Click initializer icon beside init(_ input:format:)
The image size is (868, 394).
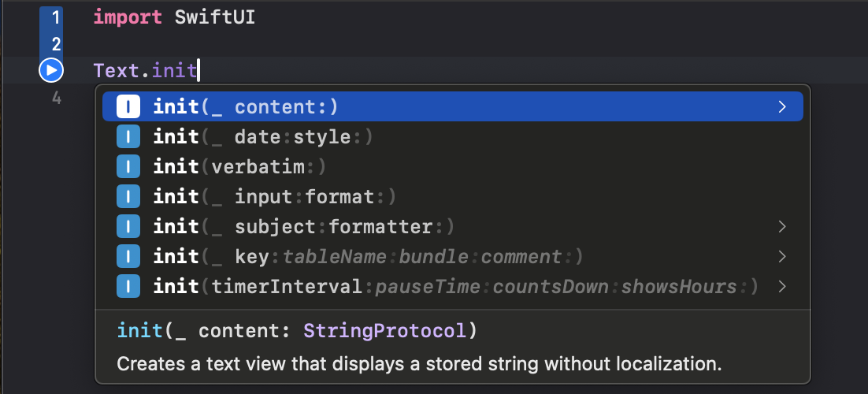click(128, 196)
